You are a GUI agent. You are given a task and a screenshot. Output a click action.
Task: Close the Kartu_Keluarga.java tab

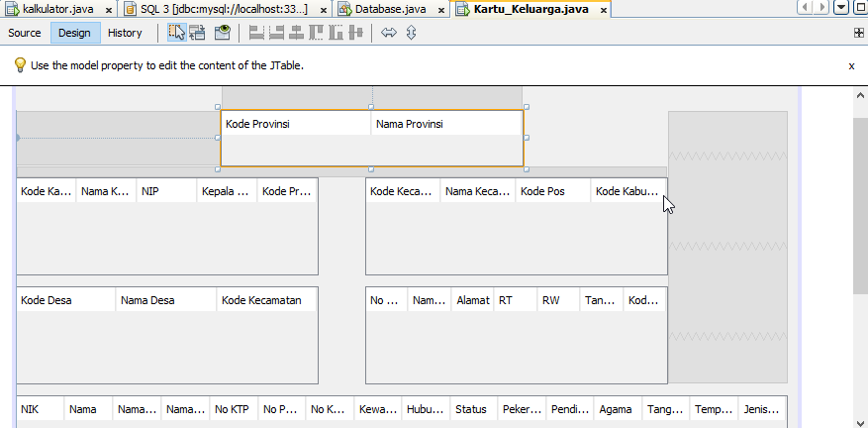pyautogui.click(x=604, y=10)
